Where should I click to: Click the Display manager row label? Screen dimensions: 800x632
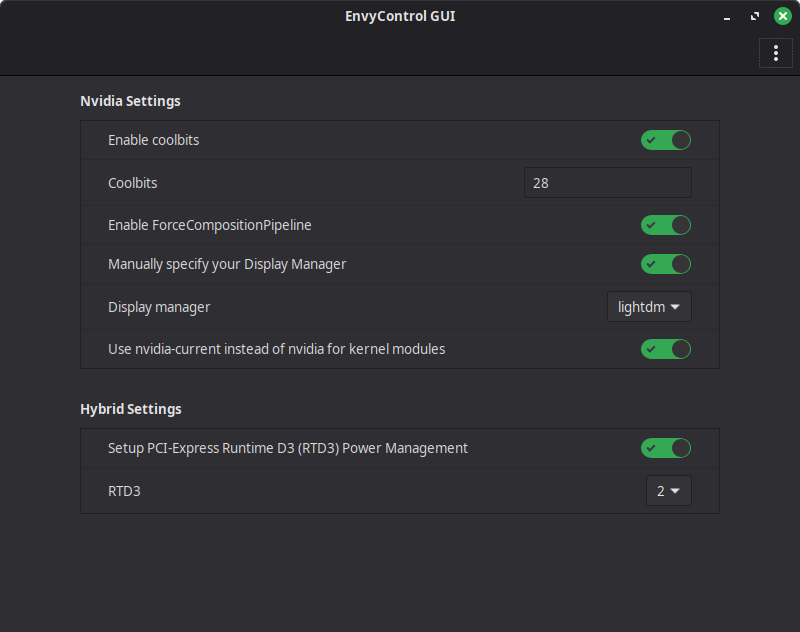pyautogui.click(x=159, y=307)
